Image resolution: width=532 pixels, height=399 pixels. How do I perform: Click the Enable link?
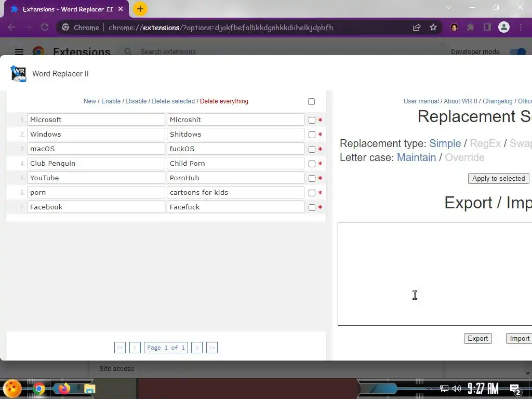pos(111,101)
